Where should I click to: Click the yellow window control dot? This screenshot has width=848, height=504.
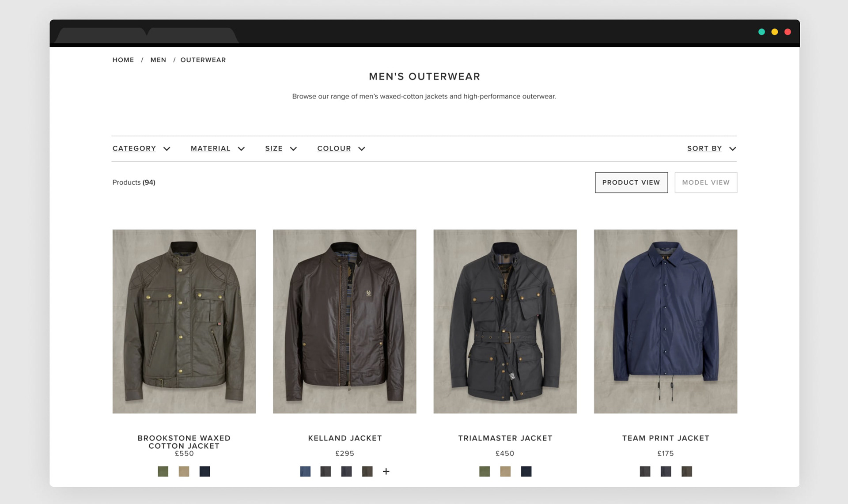point(775,32)
